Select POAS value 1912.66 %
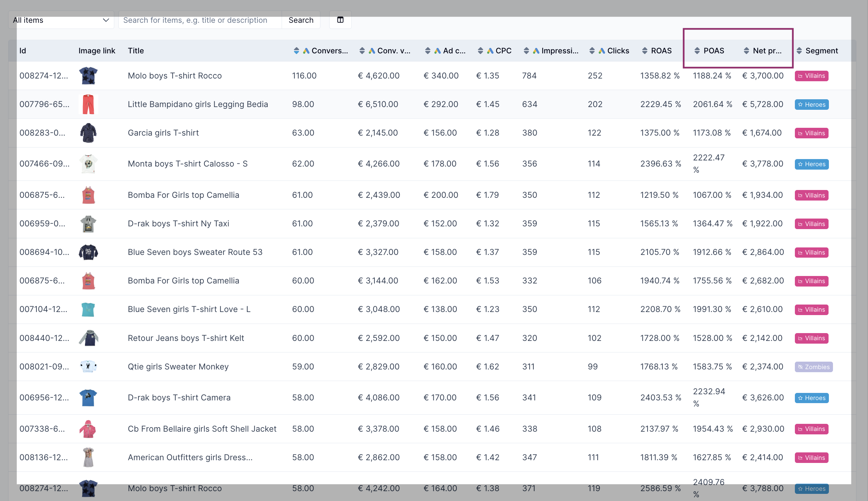868x501 pixels. 712,252
